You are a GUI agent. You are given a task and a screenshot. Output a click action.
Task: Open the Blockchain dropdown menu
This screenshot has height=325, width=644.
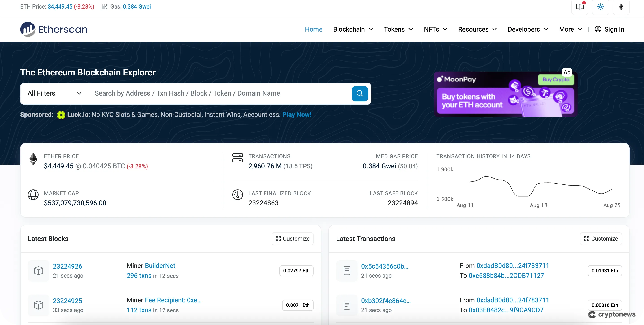click(x=352, y=29)
